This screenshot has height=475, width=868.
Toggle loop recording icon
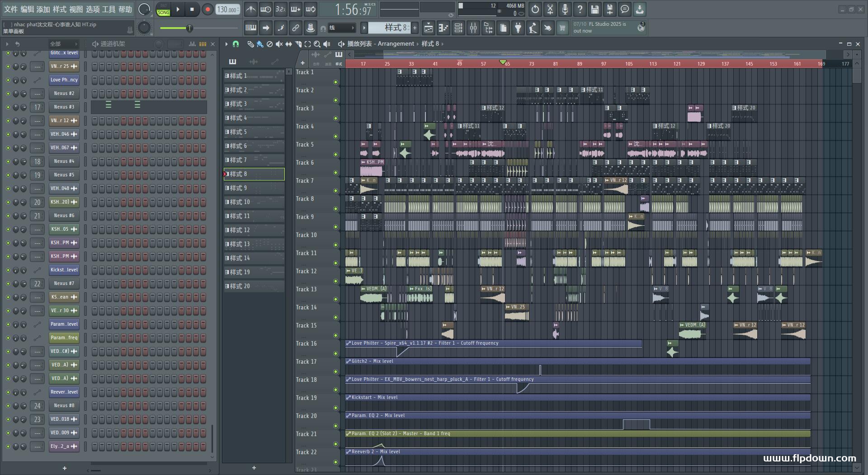tap(310, 9)
